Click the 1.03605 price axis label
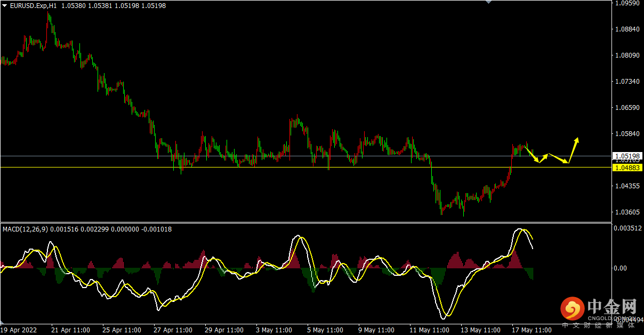The width and height of the screenshot is (644, 335). point(627,212)
